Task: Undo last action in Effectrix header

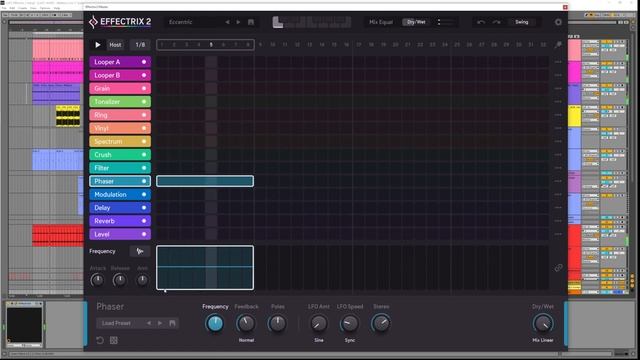Action: click(481, 22)
